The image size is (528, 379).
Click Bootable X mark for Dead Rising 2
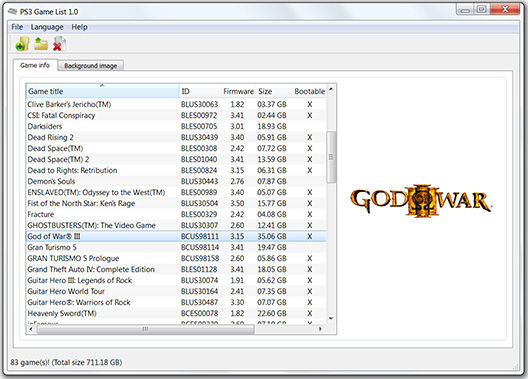[x=309, y=137]
